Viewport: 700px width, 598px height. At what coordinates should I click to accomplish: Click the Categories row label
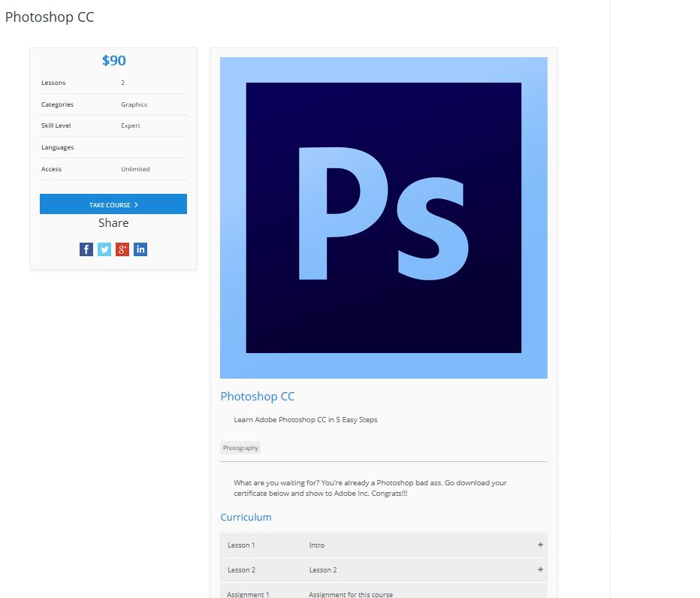[57, 104]
